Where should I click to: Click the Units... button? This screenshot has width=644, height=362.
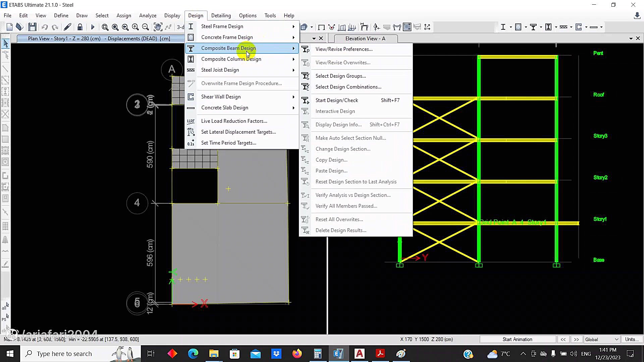[632, 339]
